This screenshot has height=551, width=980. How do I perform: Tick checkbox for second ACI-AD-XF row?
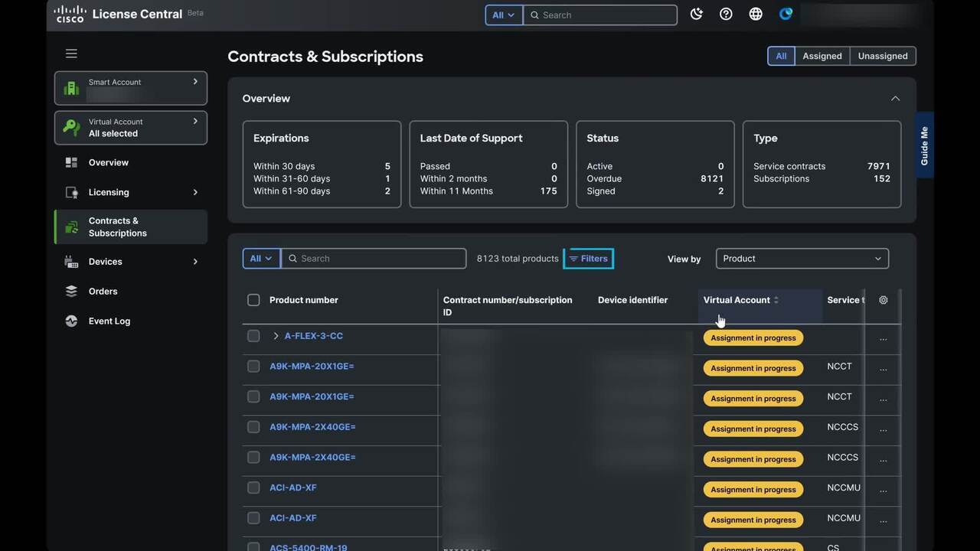pyautogui.click(x=253, y=518)
